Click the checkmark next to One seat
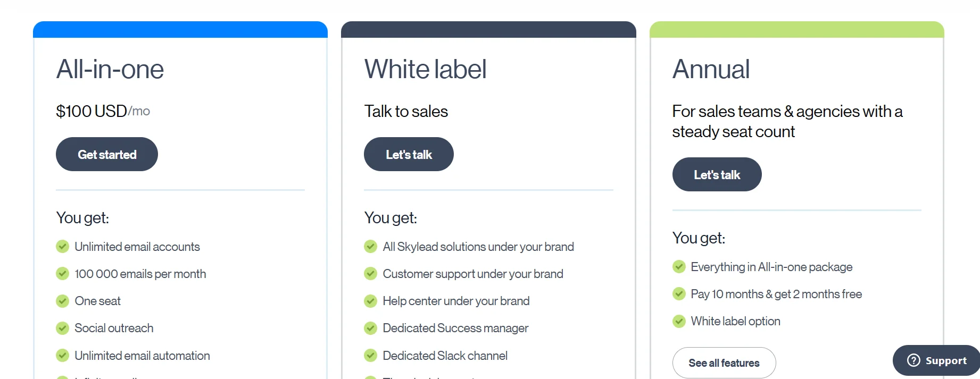The image size is (980, 379). pyautogui.click(x=62, y=301)
